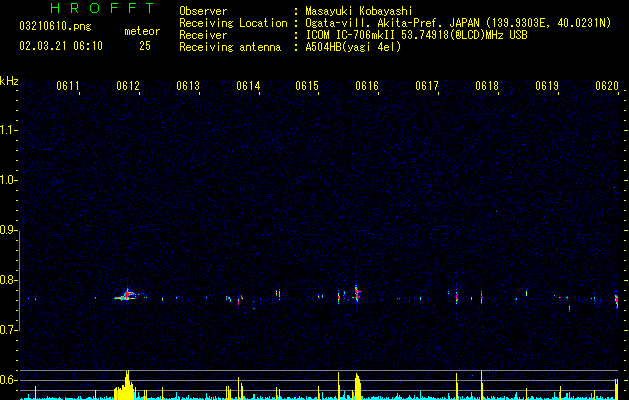Image resolution: width=629 pixels, height=400 pixels.
Task: Click the 0.9 kHz axis label
Action: tap(8, 230)
